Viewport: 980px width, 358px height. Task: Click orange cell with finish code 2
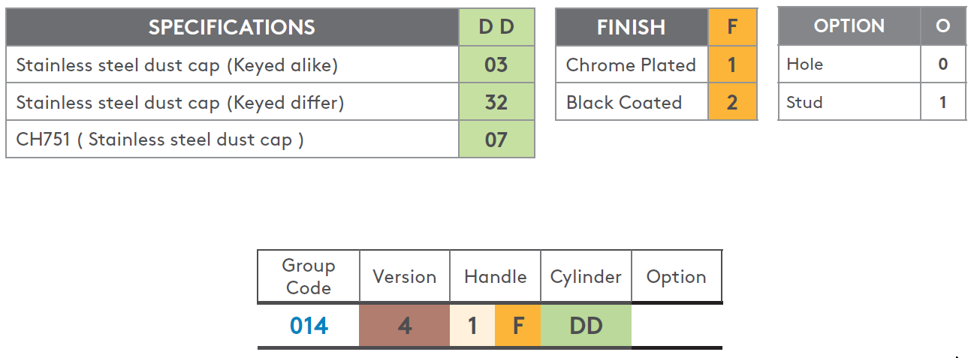coord(732,102)
